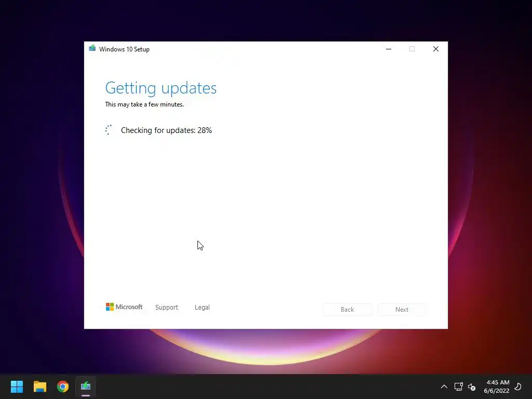Click the 'Checking for updates: 28%' text
This screenshot has width=532, height=399.
click(x=166, y=130)
